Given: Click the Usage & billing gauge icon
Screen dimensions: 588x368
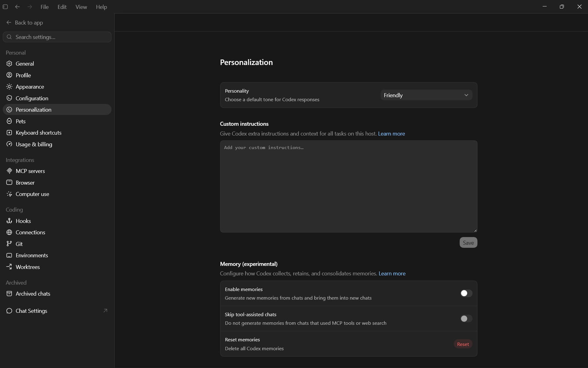Looking at the screenshot, I should (x=9, y=144).
